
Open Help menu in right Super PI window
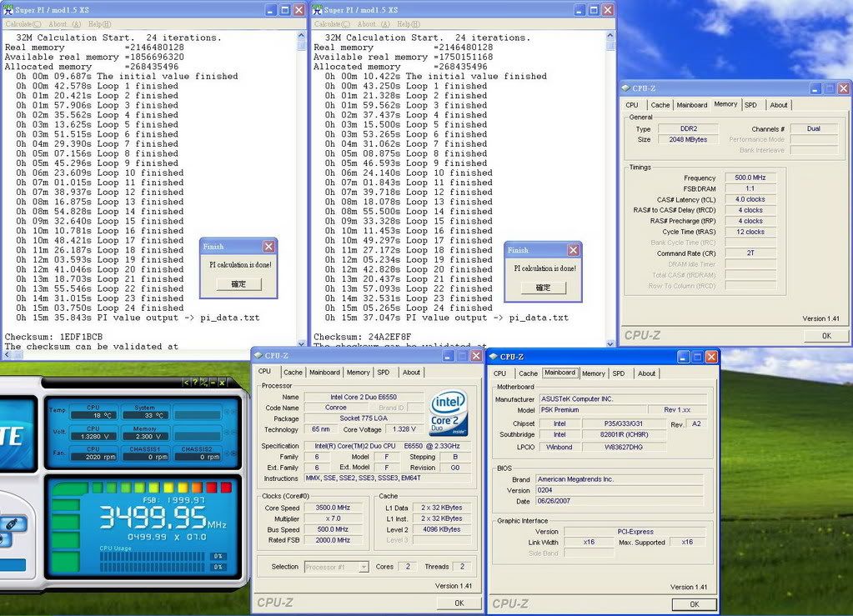coord(409,24)
